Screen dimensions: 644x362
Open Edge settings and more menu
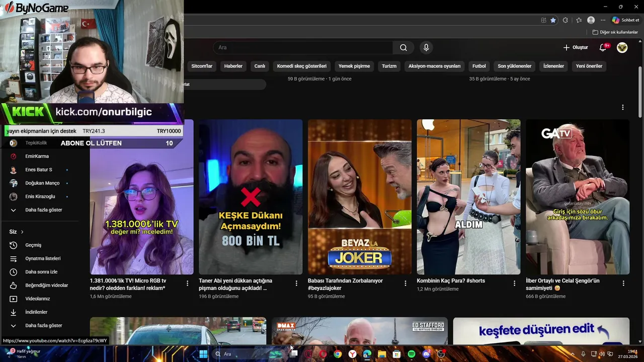(x=603, y=20)
